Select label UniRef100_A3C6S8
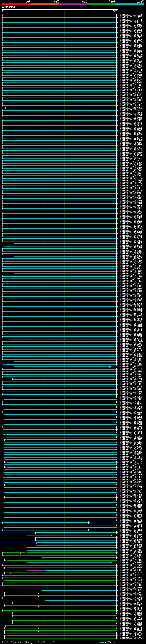The width and height of the screenshot is (146, 644). (x=131, y=352)
